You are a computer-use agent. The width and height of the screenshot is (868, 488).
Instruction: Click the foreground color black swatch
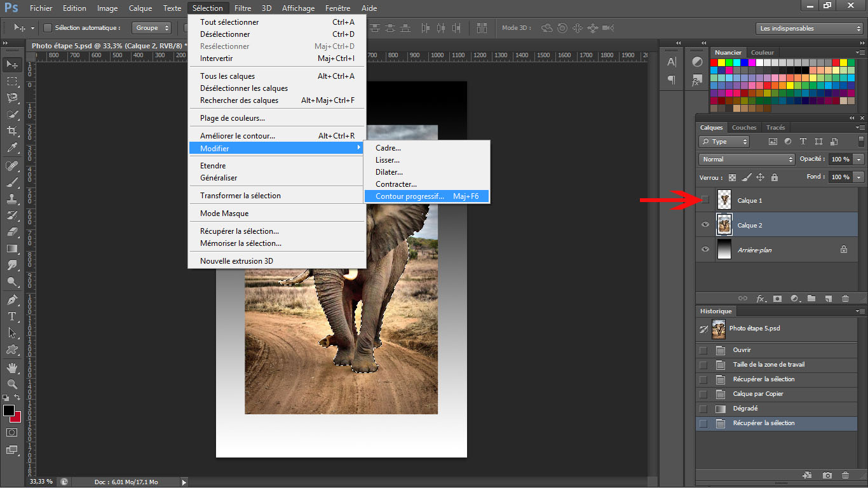8,410
